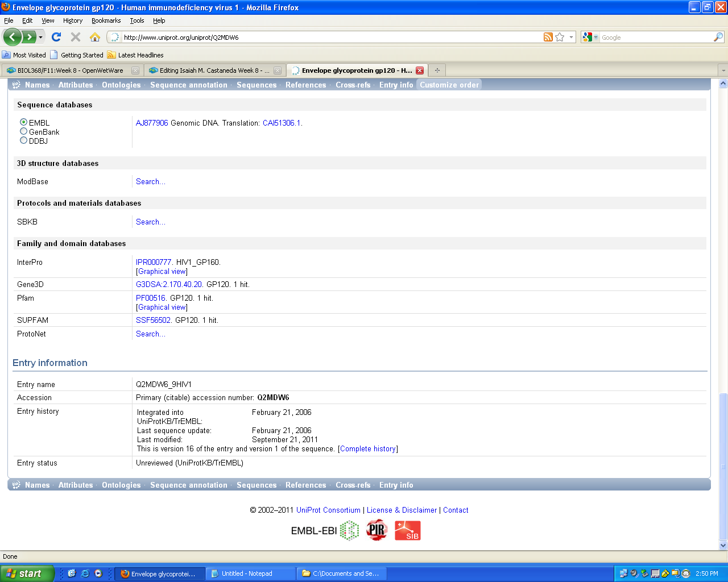
Task: Reload the page with the refresh icon
Action: pyautogui.click(x=56, y=37)
